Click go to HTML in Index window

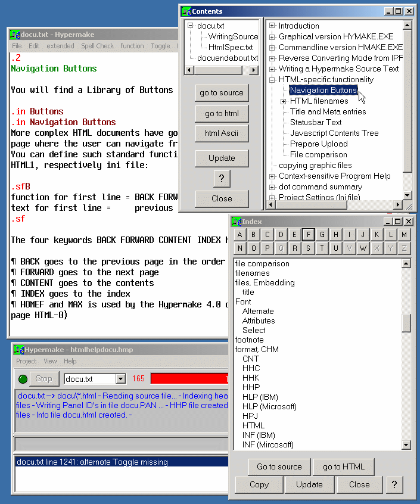(x=344, y=466)
